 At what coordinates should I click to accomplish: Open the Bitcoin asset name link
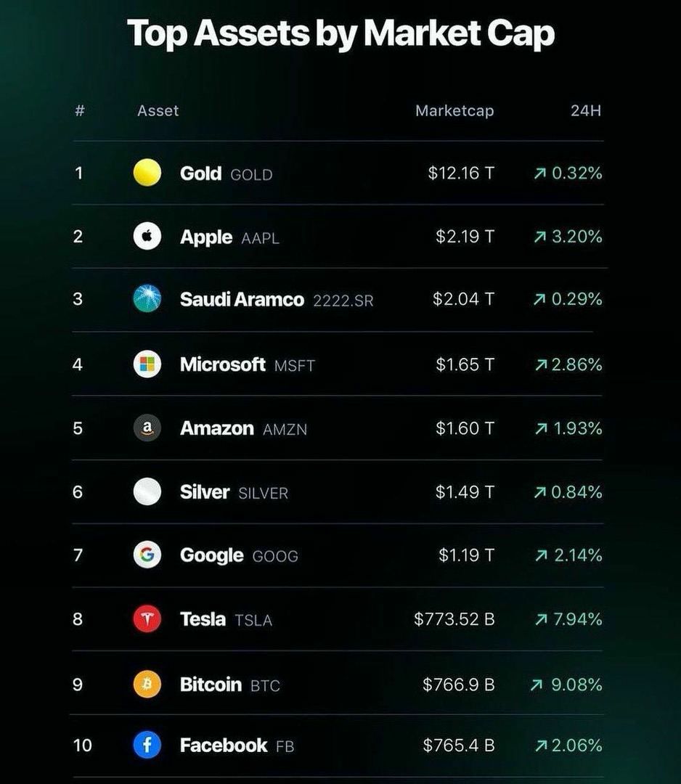211,684
